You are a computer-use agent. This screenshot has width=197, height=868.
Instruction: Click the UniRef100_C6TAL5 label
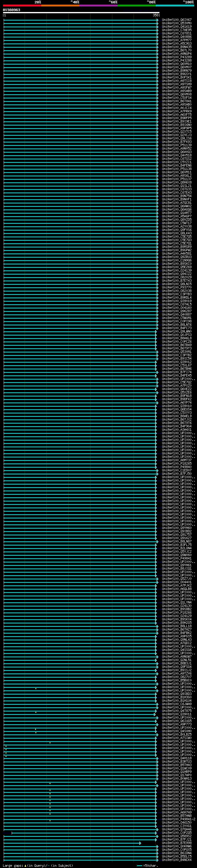pos(176,304)
